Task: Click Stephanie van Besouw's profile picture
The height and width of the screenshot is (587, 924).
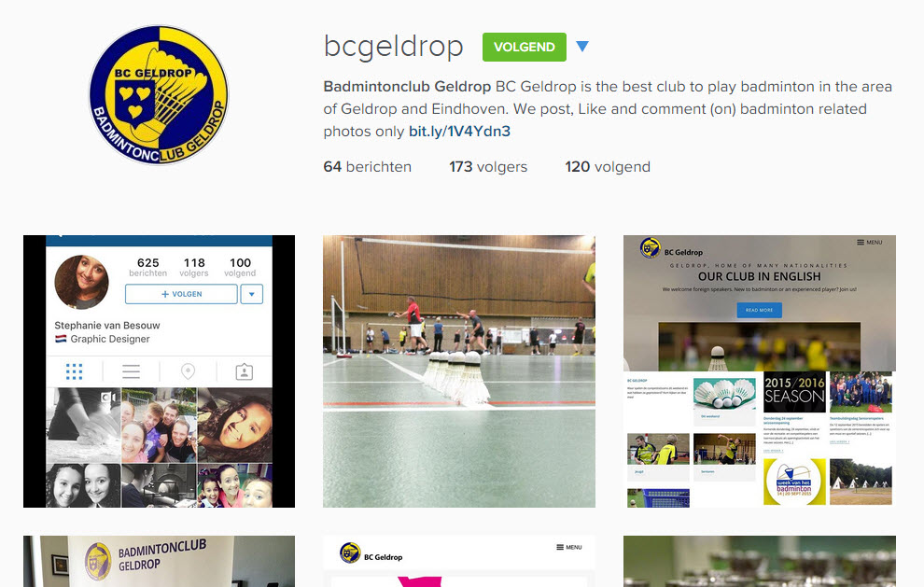Action: [x=82, y=282]
